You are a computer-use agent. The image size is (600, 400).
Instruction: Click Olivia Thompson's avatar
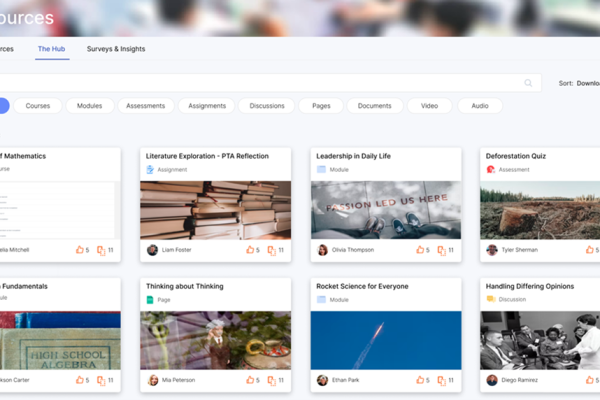[x=323, y=250]
